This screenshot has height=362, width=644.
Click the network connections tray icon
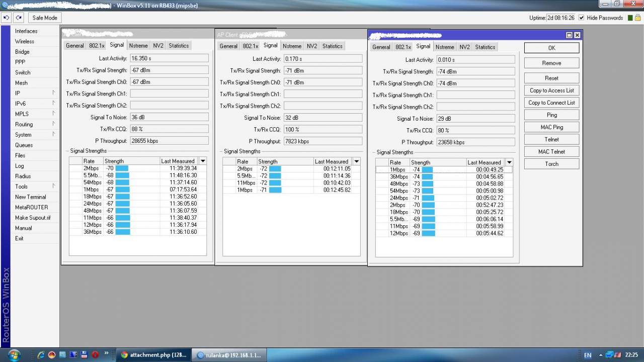pyautogui.click(x=609, y=355)
